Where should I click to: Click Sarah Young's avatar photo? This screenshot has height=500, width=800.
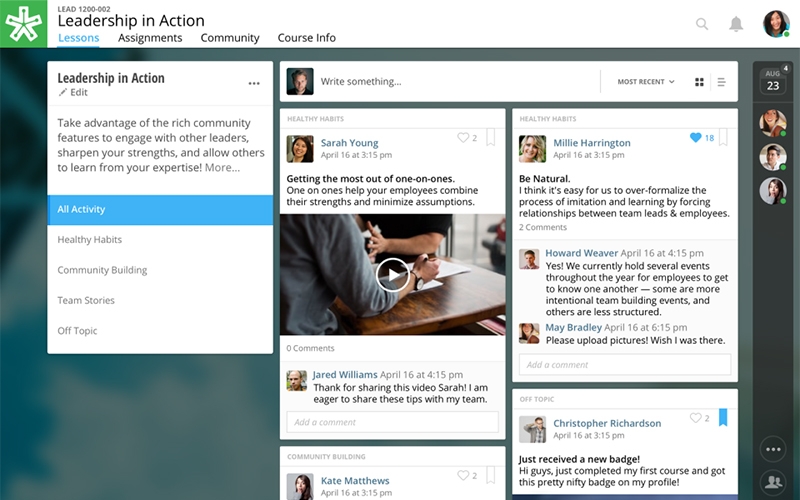point(300,149)
